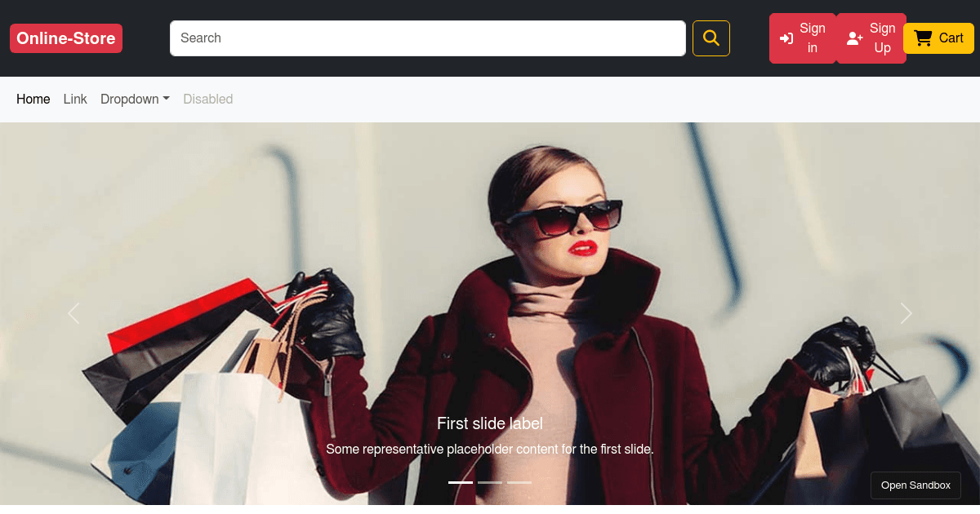Click the Sign Up person-plus icon
The image size is (980, 514).
pos(854,38)
